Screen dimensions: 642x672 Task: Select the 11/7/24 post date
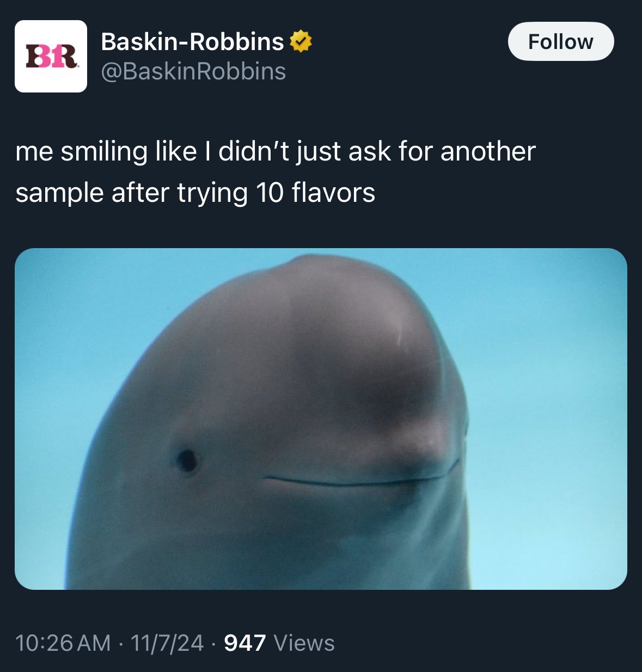(x=167, y=643)
